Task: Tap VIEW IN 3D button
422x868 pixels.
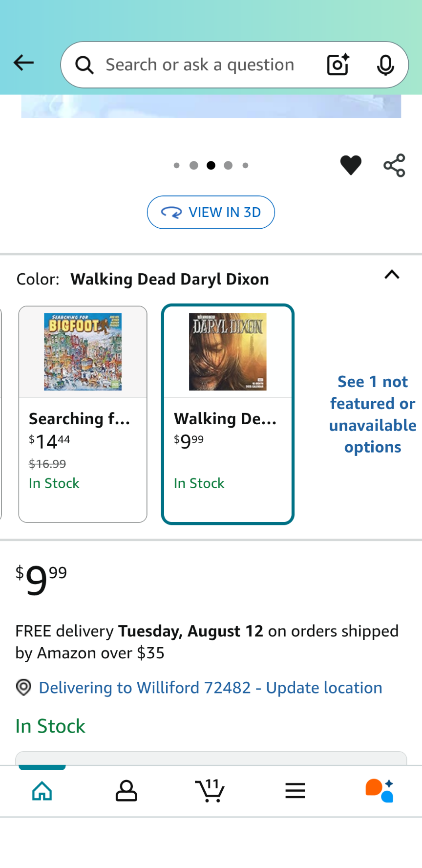Action: (x=211, y=212)
